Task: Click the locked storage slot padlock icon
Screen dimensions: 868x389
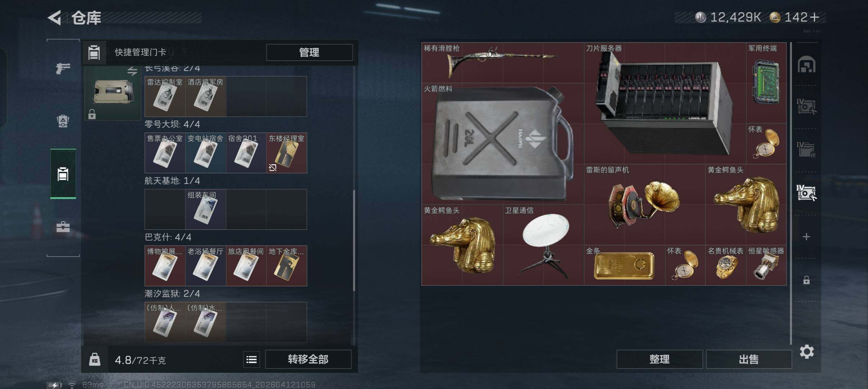Action: [x=806, y=280]
